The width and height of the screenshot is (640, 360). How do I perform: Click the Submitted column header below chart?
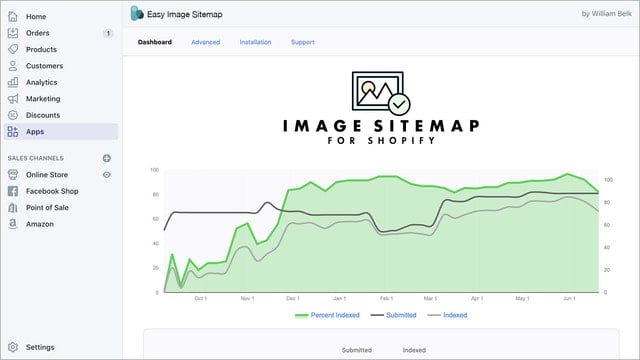[357, 350]
